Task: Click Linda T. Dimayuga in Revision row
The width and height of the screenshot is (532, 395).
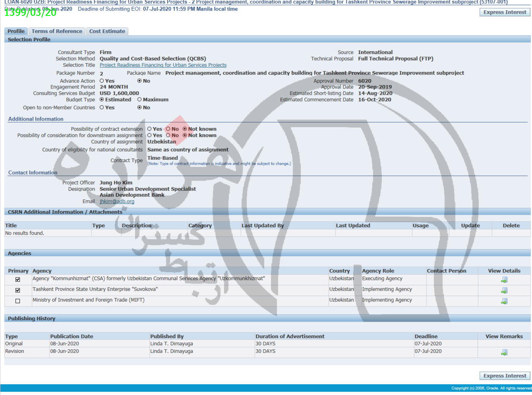Action: [172, 351]
